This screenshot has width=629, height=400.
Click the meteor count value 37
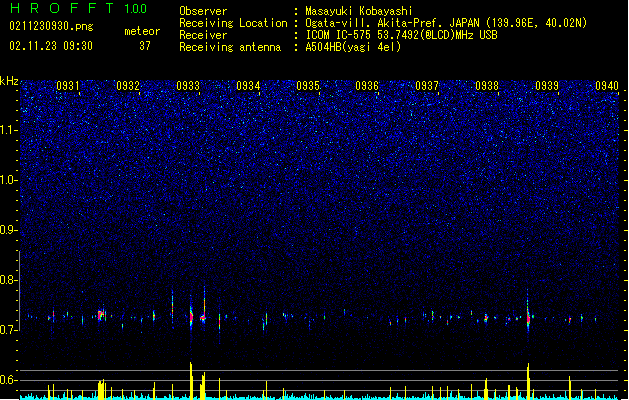coord(145,46)
